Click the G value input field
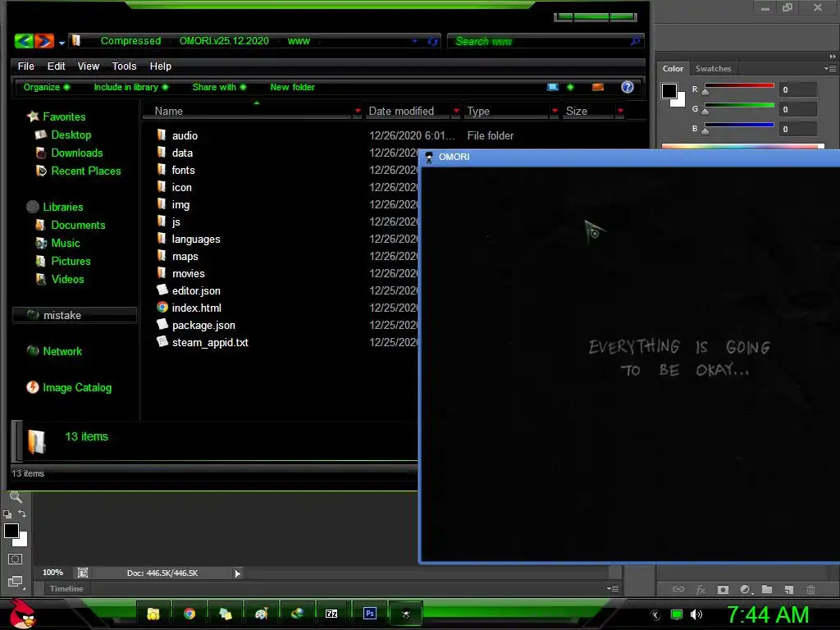This screenshot has height=630, width=840. tap(798, 109)
